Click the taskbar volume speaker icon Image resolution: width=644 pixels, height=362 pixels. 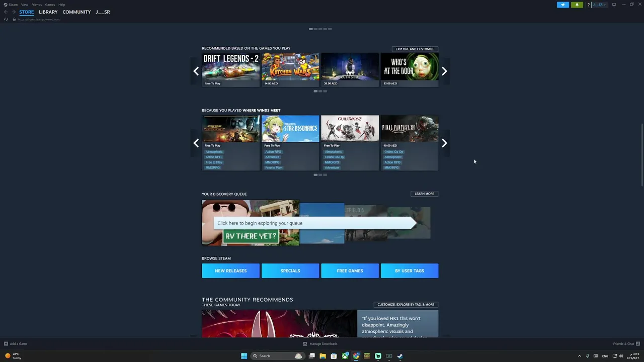[x=621, y=356]
